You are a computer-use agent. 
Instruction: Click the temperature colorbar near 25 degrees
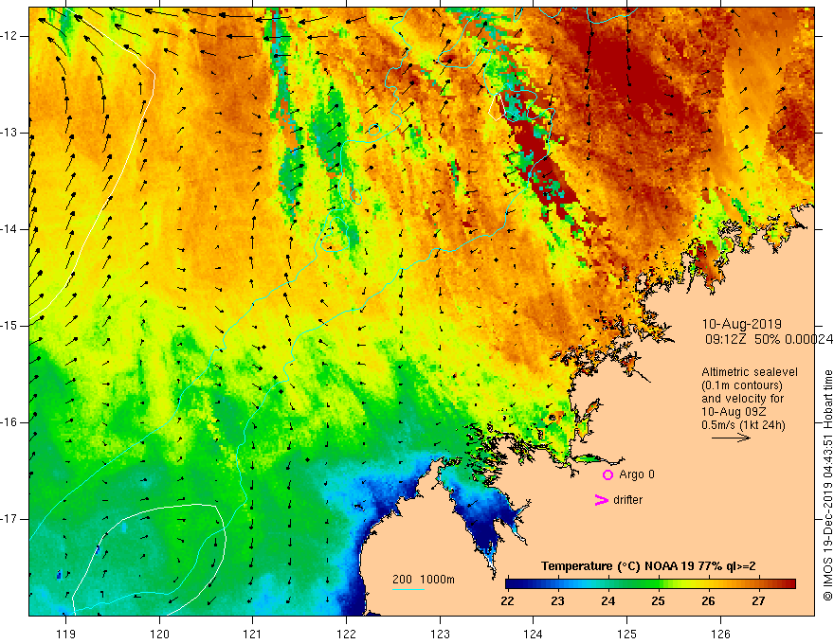tap(659, 584)
